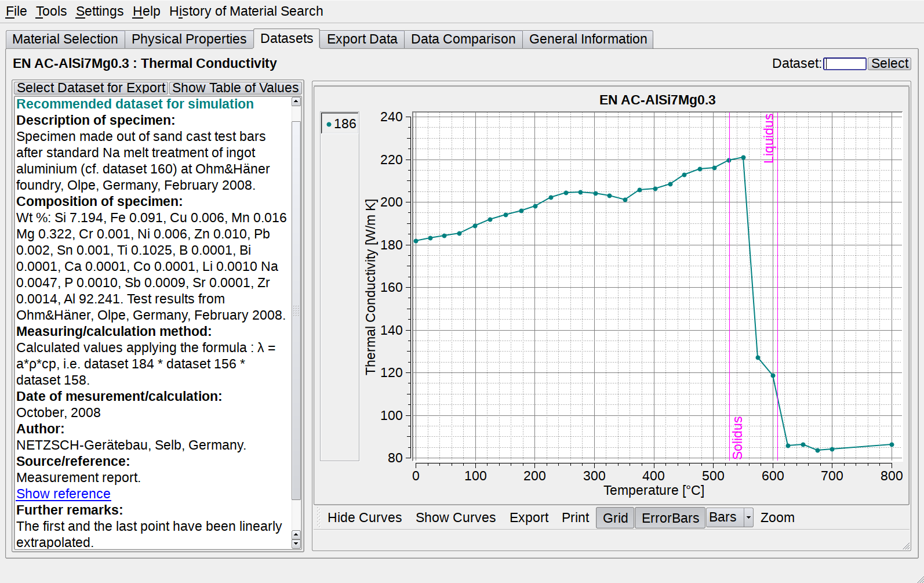Toggle the ErrorBars button
Screen dimensions: 924x583
tap(670, 518)
